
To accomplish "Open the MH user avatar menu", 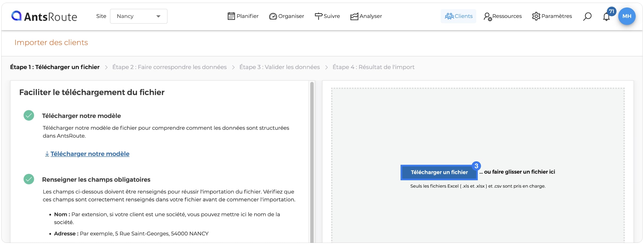I will point(627,16).
